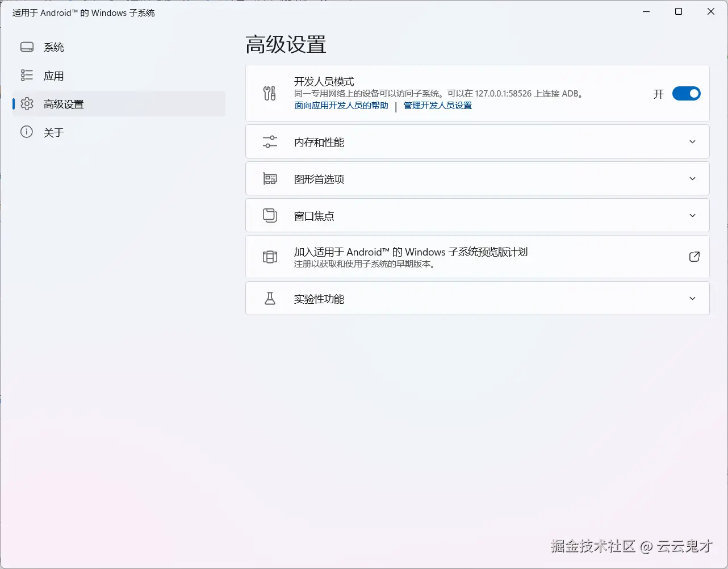Image resolution: width=728 pixels, height=569 pixels.
Task: Click the 高级设置 page heading
Action: (x=286, y=45)
